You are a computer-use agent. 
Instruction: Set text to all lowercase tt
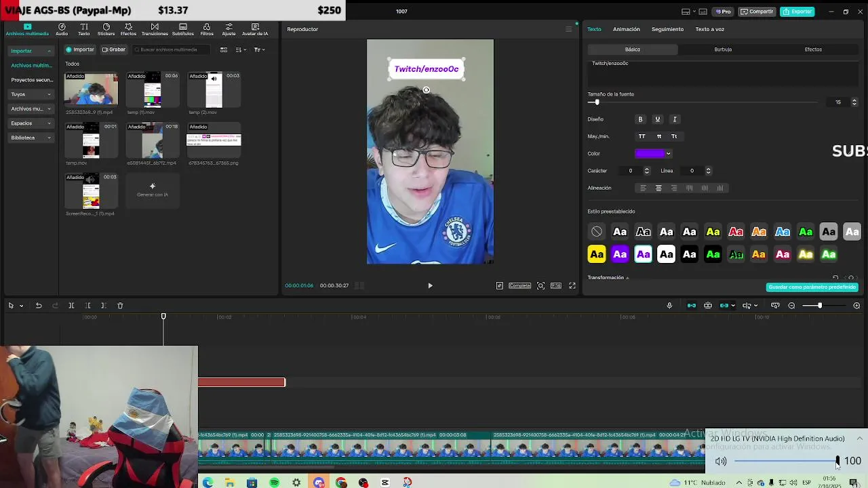659,136
